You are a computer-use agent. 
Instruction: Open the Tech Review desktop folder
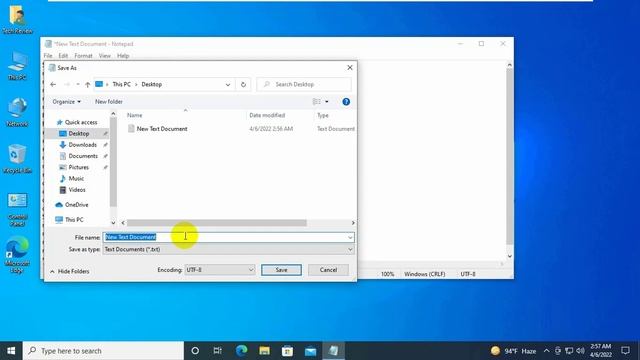(x=17, y=19)
